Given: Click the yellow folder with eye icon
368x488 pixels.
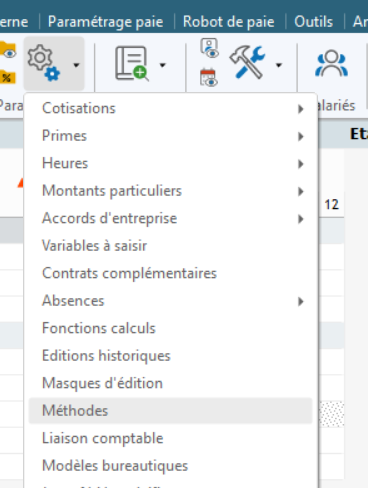Looking at the screenshot, I should [x=8, y=49].
